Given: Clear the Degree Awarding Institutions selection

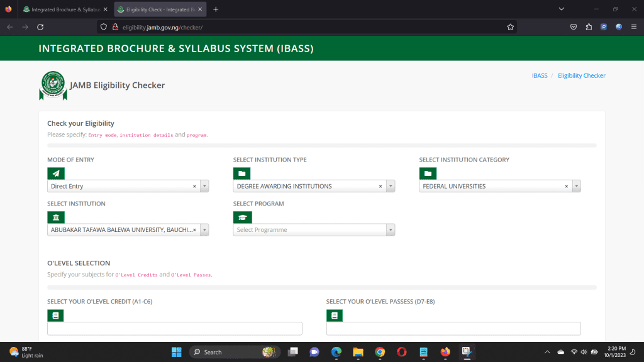Looking at the screenshot, I should click(x=380, y=186).
